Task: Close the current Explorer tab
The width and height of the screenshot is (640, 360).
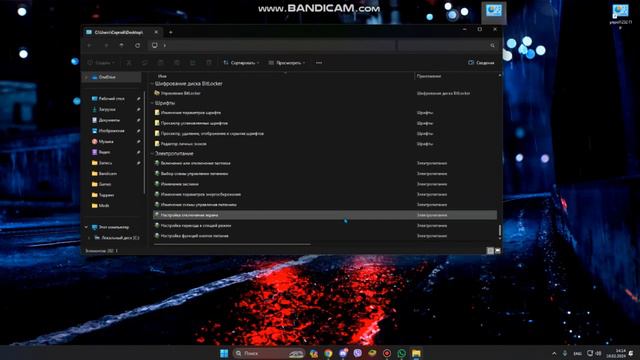Action: pyautogui.click(x=156, y=32)
